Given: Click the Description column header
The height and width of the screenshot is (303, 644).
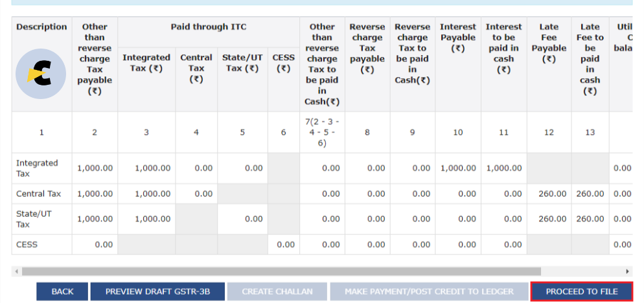Looking at the screenshot, I should (41, 27).
